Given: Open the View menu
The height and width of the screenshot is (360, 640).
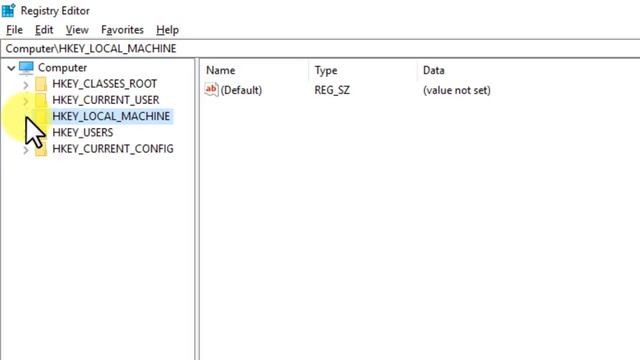Looking at the screenshot, I should point(77,30).
